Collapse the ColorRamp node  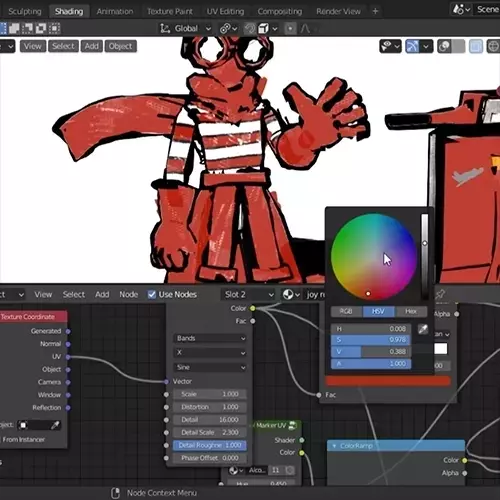pos(334,446)
